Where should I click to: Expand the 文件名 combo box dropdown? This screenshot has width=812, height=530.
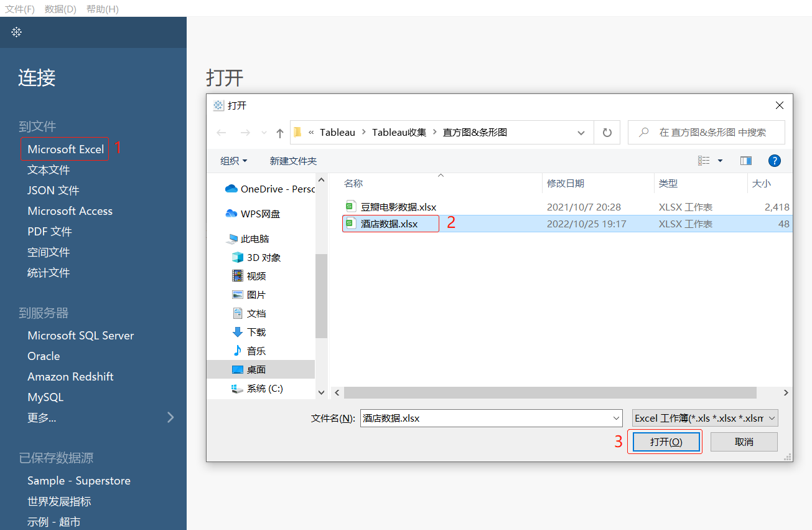click(617, 418)
